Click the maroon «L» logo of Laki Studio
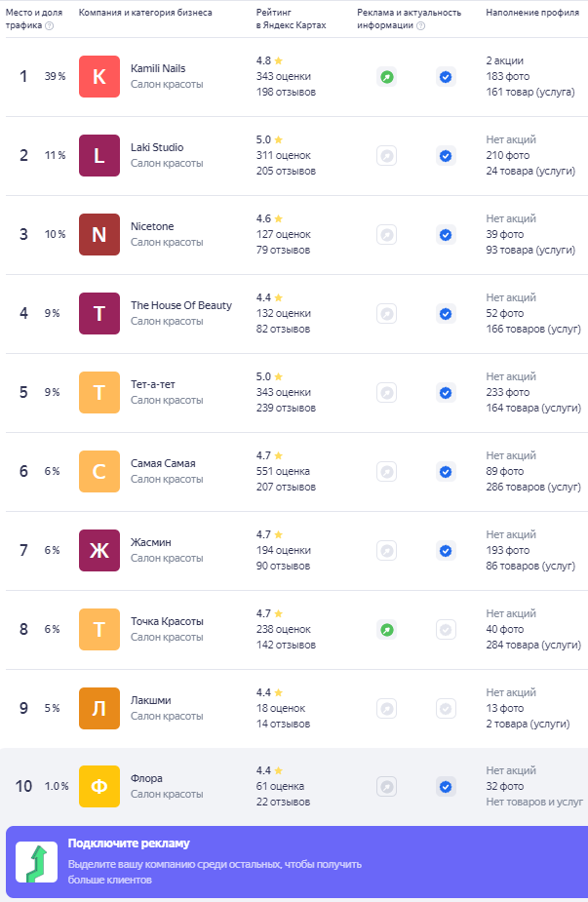The image size is (588, 902). click(x=98, y=155)
